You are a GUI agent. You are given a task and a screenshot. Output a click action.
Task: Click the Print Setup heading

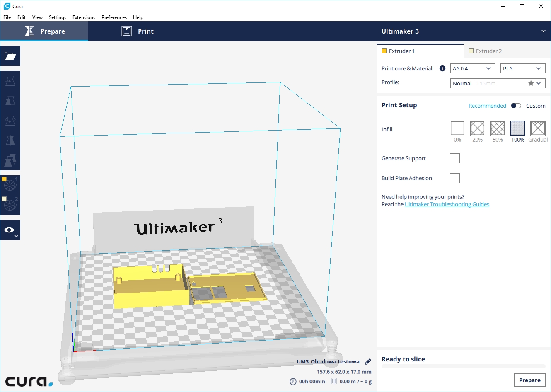(399, 105)
